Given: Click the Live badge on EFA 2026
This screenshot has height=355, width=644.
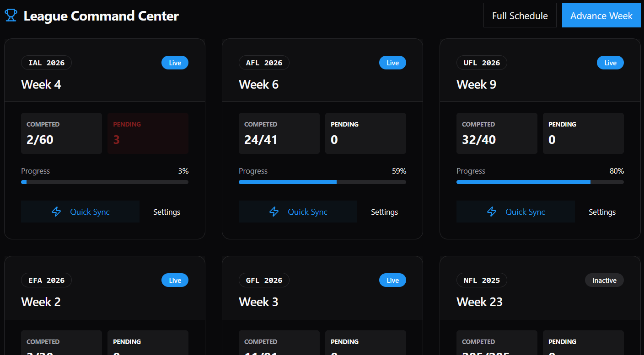Looking at the screenshot, I should click(175, 280).
